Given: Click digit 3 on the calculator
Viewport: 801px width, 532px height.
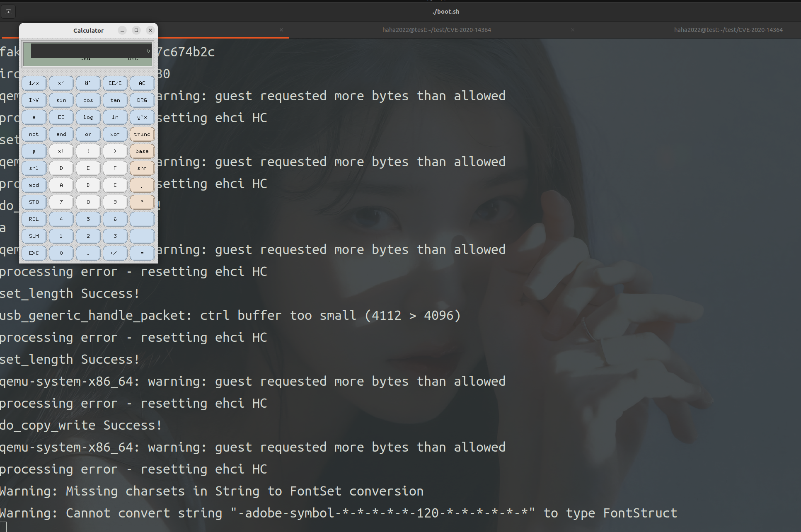Looking at the screenshot, I should [115, 236].
